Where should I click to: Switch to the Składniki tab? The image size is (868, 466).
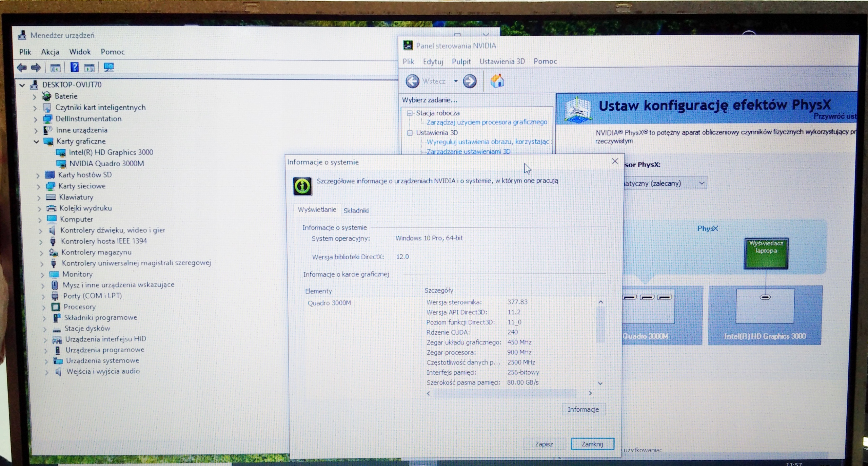click(356, 210)
